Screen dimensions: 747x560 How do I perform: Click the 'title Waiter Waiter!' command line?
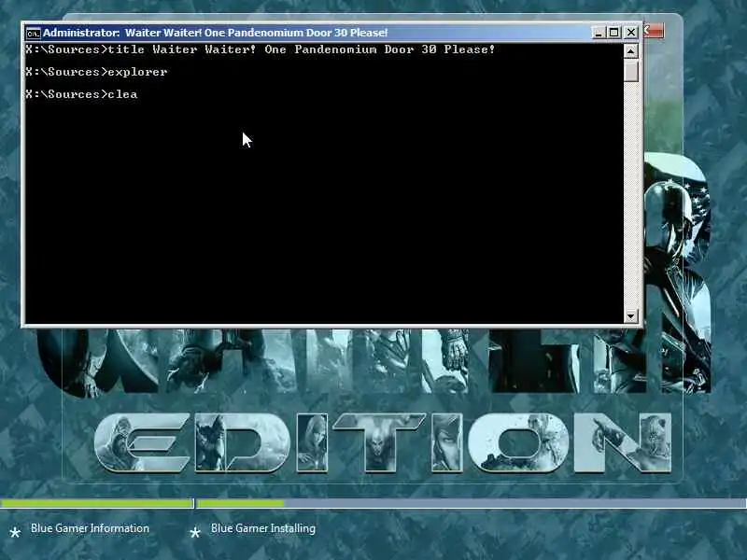click(x=261, y=49)
